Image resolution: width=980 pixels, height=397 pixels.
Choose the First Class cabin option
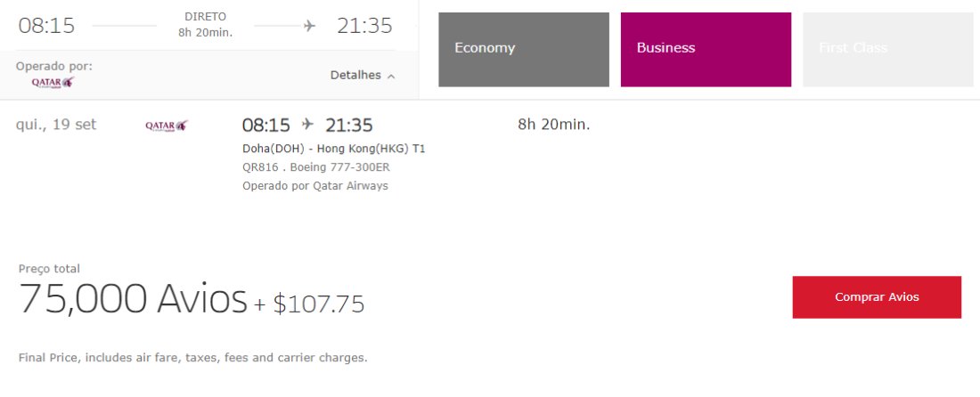pos(888,49)
